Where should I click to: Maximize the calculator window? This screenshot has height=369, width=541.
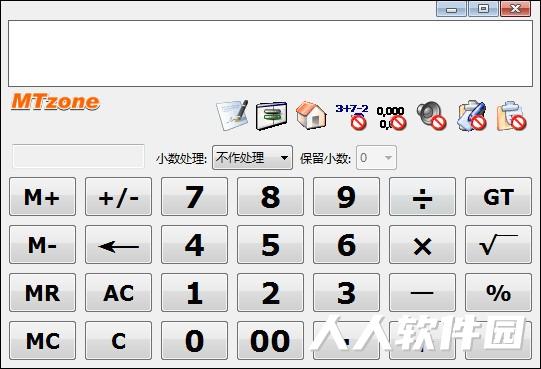point(483,9)
